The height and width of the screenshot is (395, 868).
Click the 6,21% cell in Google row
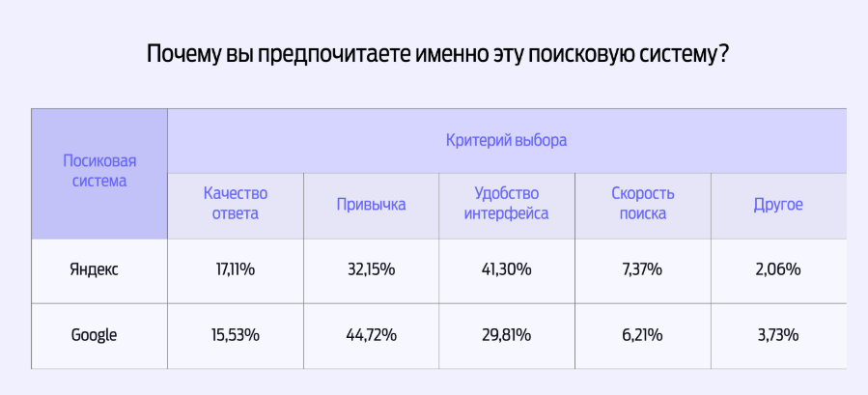642,335
